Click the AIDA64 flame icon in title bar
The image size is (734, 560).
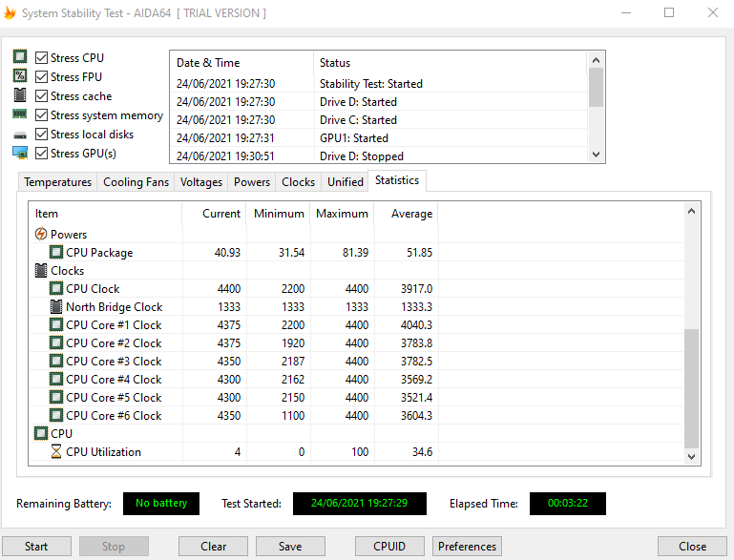(10, 13)
